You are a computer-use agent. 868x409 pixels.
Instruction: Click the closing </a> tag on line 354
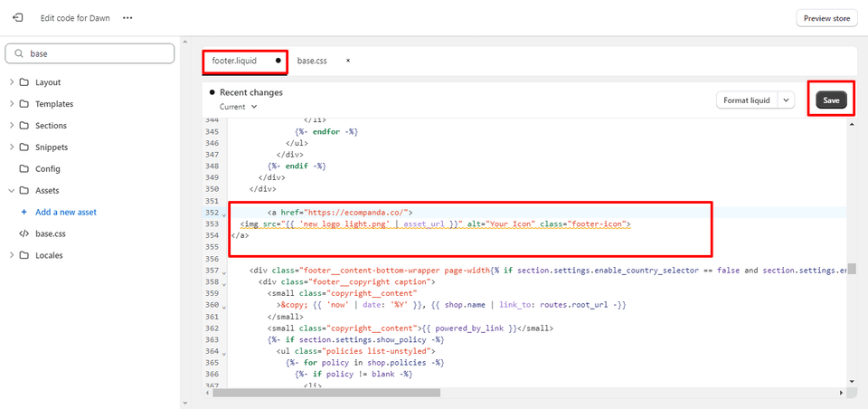click(x=241, y=235)
